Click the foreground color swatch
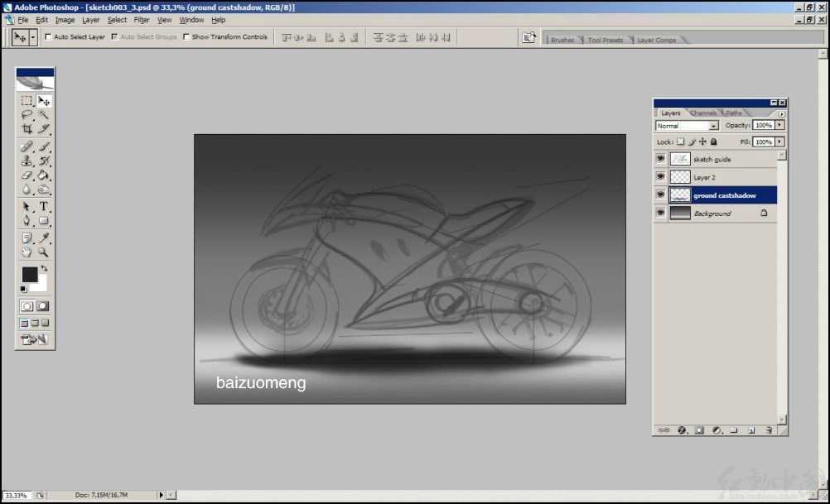Viewport: 830px width, 504px height. point(30,274)
